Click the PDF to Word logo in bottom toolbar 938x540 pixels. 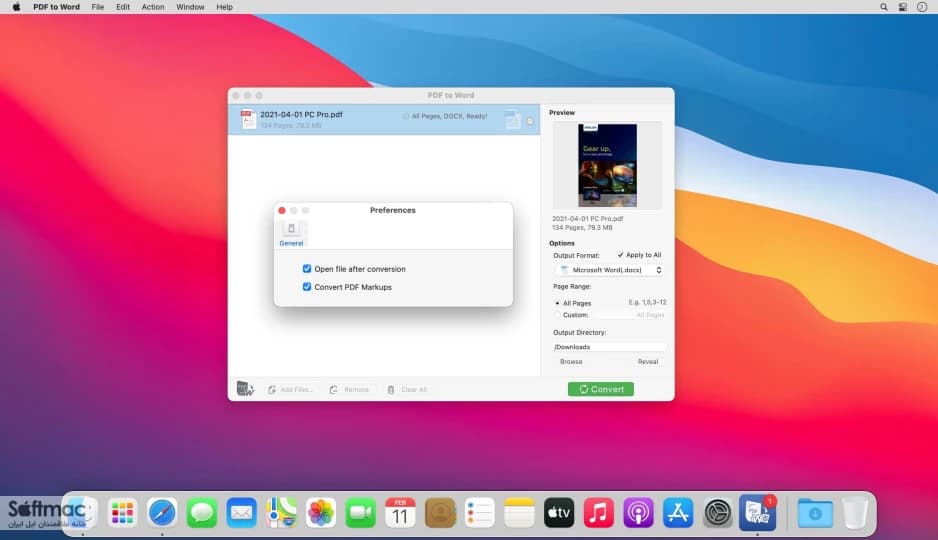point(245,389)
